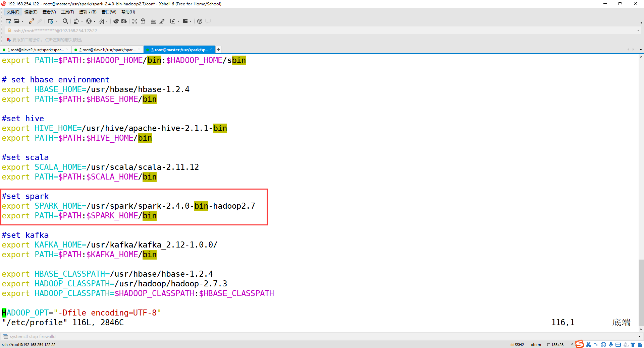Screen dimensions: 644x348
Task: Expand the address bar history dropdown
Action: 638,30
